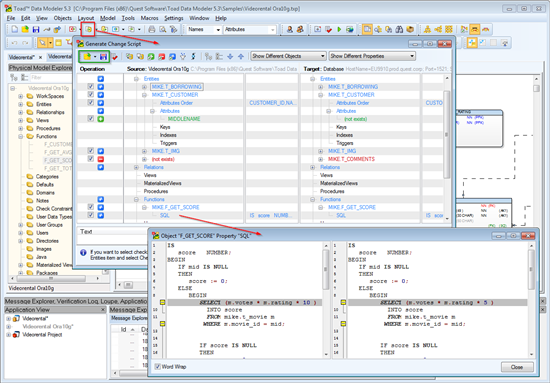Click the binoculars Find icon
550x383 pixels.
tap(399, 29)
